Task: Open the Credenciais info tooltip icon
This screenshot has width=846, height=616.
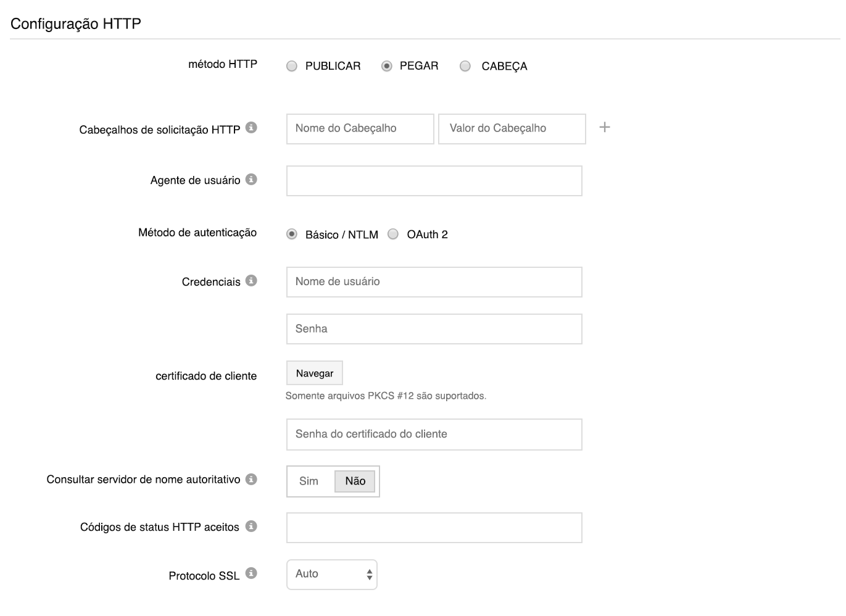Action: pyautogui.click(x=251, y=280)
